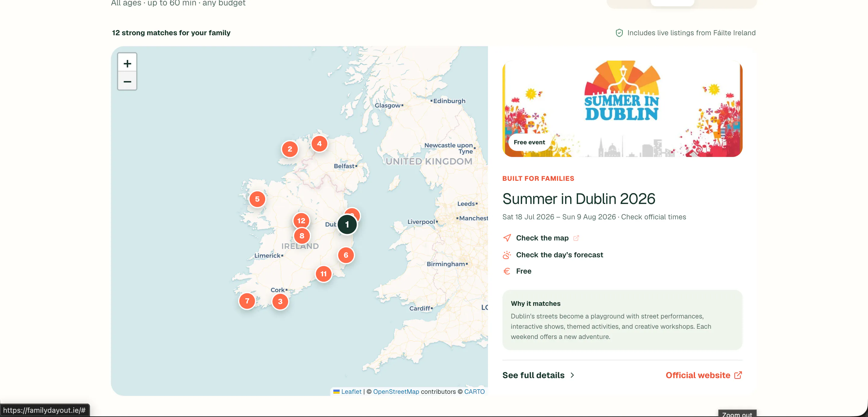Viewport: 868px width, 417px height.
Task: Click the Edinburgh label on the map
Action: tap(449, 101)
